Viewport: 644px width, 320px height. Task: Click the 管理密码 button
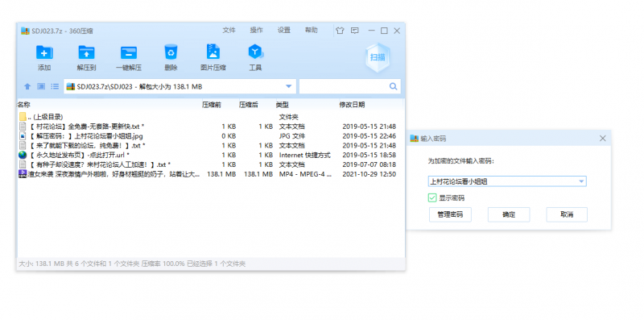tap(450, 214)
